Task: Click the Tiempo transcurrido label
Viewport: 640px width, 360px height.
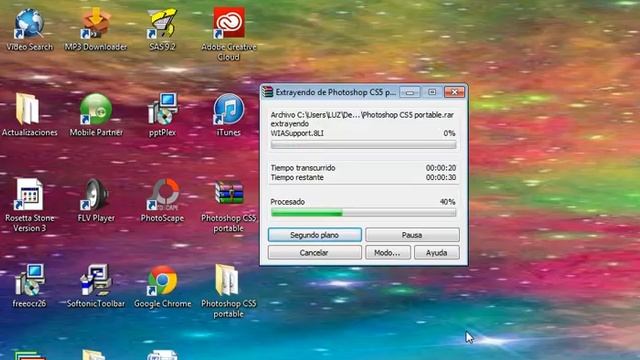Action: [303, 168]
